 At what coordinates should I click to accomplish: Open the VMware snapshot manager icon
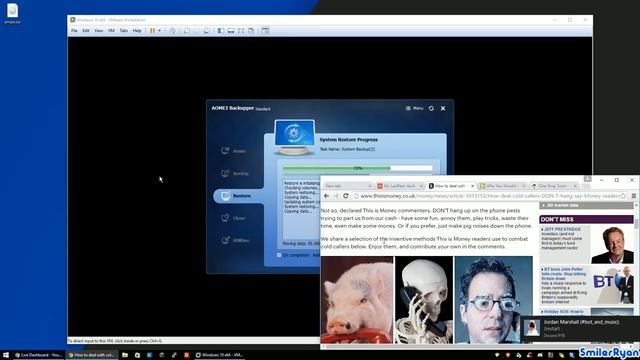pyautogui.click(x=207, y=31)
